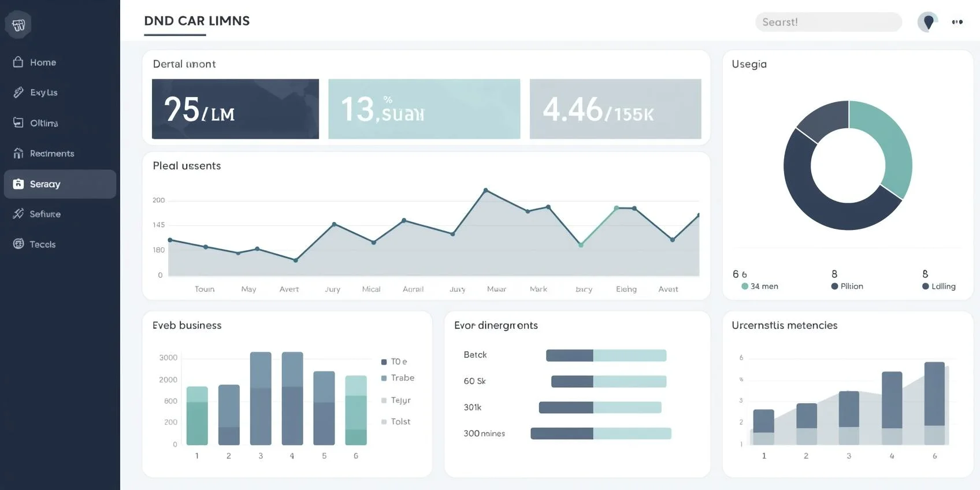980x490 pixels.
Task: Click the app logo in the sidebar
Action: 18,25
